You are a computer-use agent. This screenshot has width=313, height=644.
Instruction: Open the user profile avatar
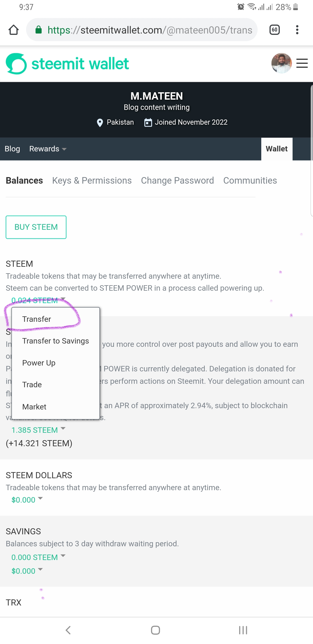click(x=281, y=63)
